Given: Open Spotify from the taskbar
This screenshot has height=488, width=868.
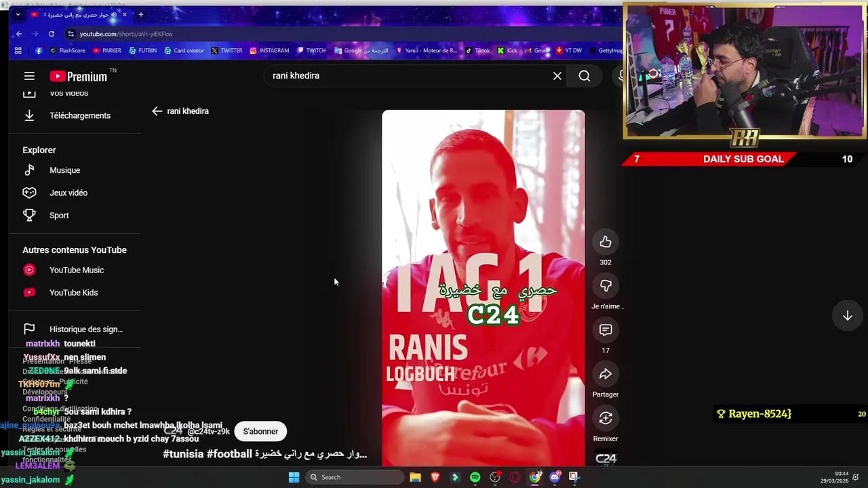Looking at the screenshot, I should [475, 477].
